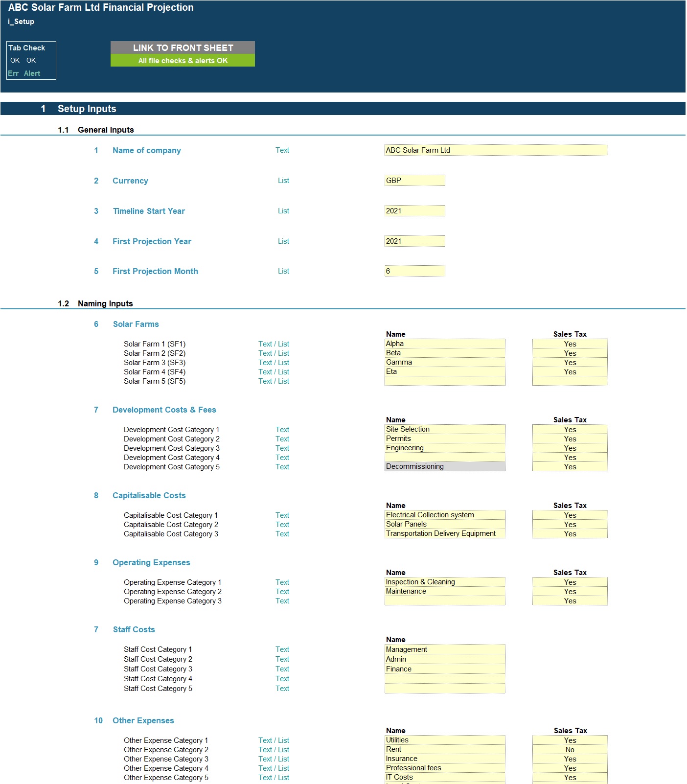Select empty Staff Cost Category 4 cell
The height and width of the screenshot is (784, 687).
[445, 679]
